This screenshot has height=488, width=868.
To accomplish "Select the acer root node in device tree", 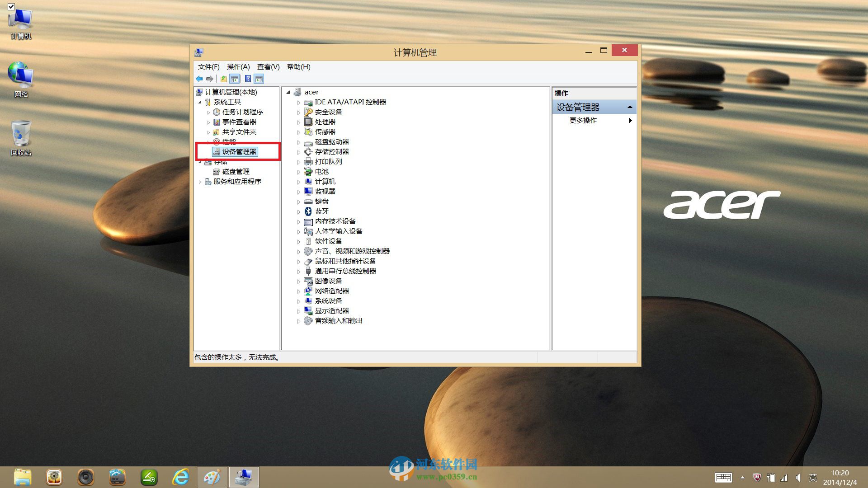I will 311,92.
